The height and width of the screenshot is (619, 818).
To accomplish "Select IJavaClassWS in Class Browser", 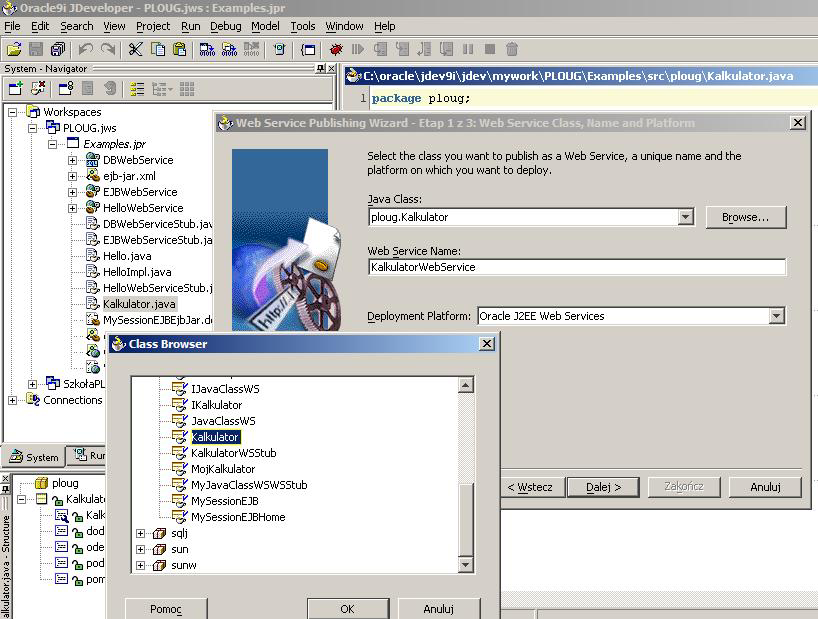I will 225,389.
